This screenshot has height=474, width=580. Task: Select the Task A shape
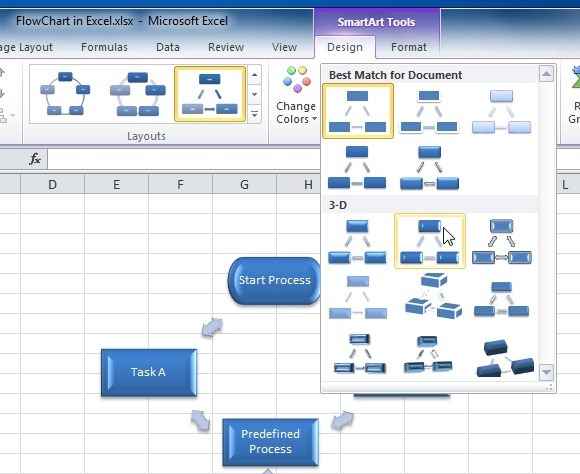coord(149,373)
